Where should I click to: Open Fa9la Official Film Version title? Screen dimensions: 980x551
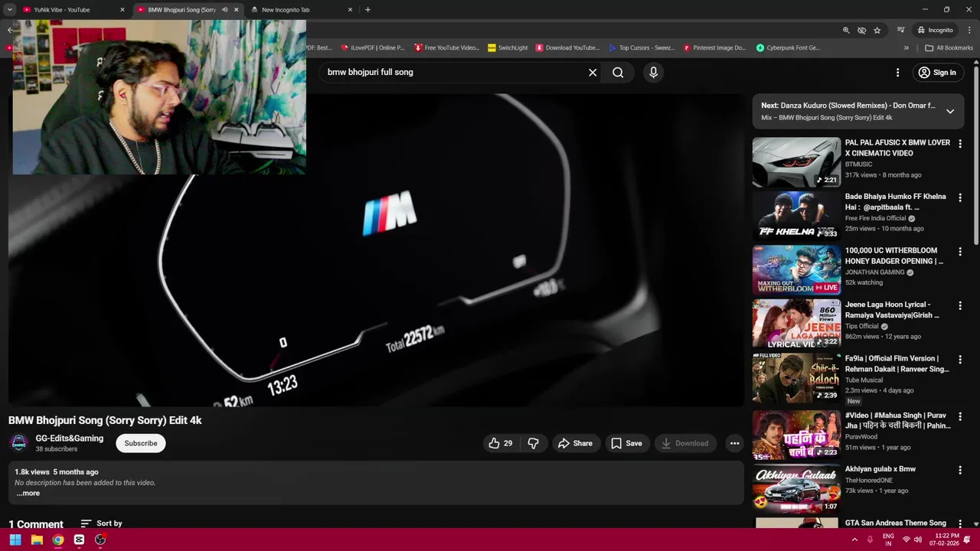pyautogui.click(x=897, y=364)
